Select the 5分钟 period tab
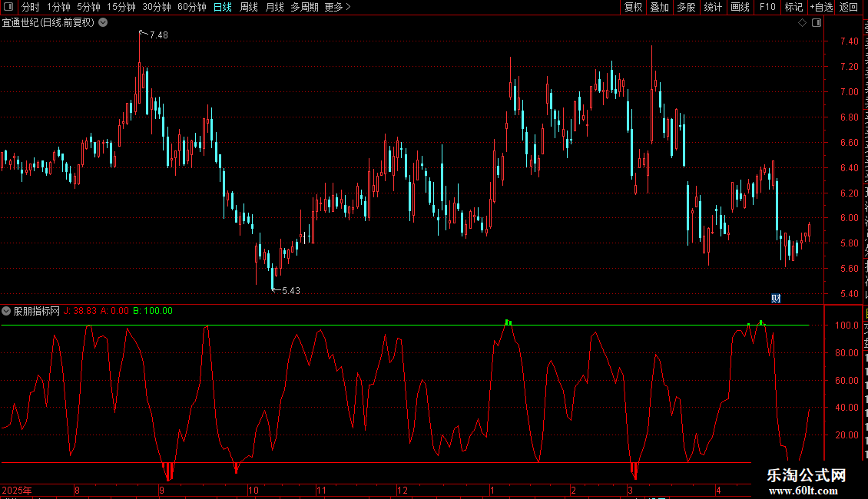This screenshot has width=868, height=499. (88, 7)
